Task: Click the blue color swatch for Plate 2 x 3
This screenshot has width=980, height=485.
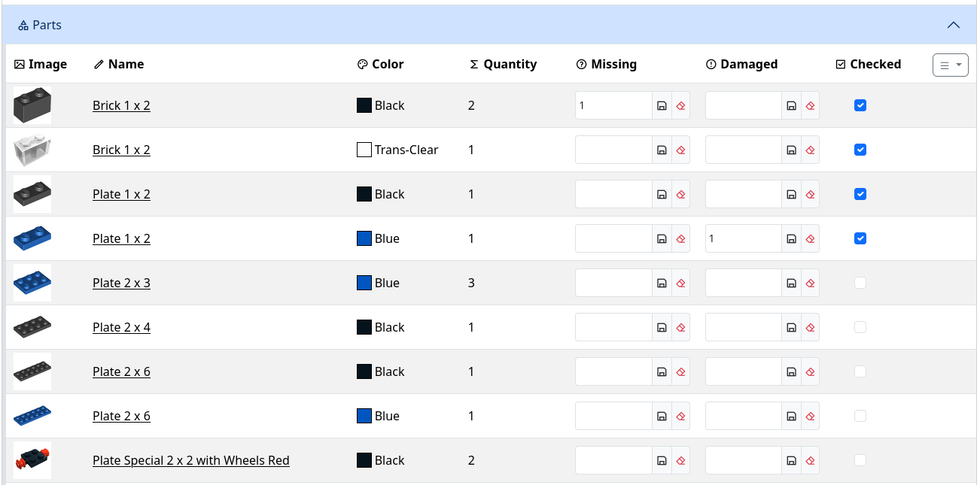Action: coord(364,283)
